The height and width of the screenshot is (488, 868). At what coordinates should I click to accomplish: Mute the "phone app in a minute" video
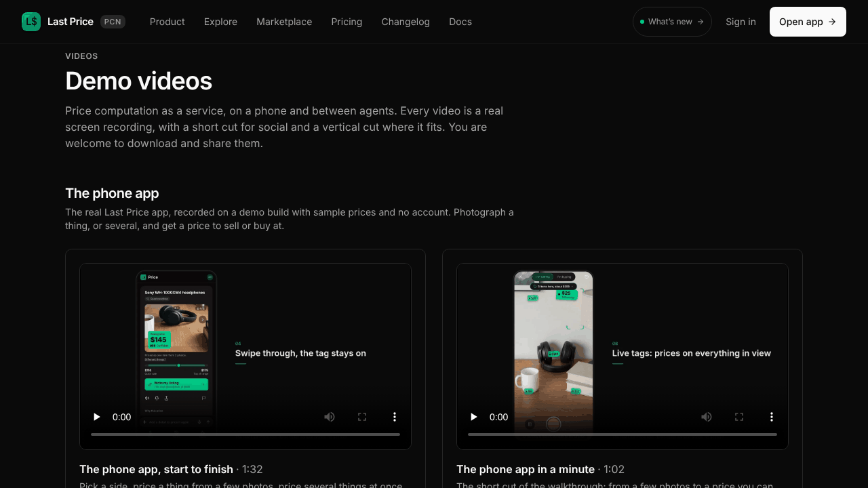click(x=707, y=417)
